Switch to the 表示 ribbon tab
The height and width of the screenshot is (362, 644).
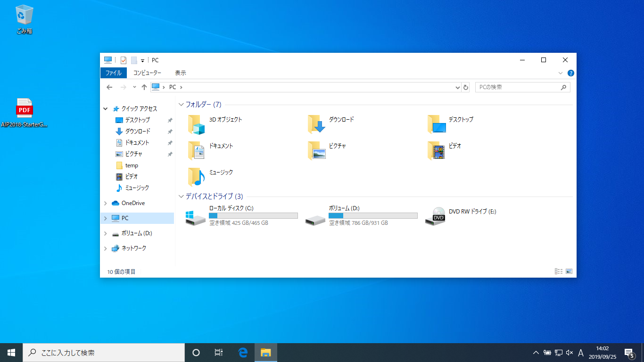tap(180, 73)
